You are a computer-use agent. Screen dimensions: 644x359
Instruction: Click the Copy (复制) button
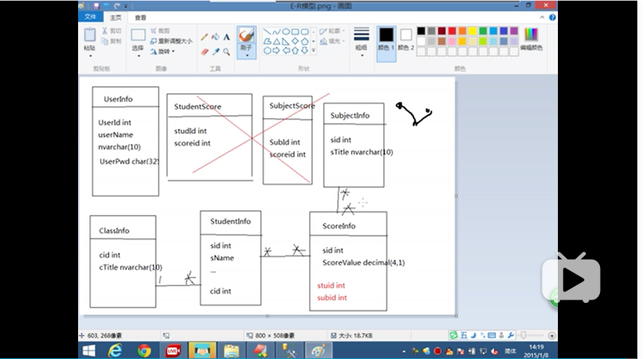pyautogui.click(x=111, y=41)
